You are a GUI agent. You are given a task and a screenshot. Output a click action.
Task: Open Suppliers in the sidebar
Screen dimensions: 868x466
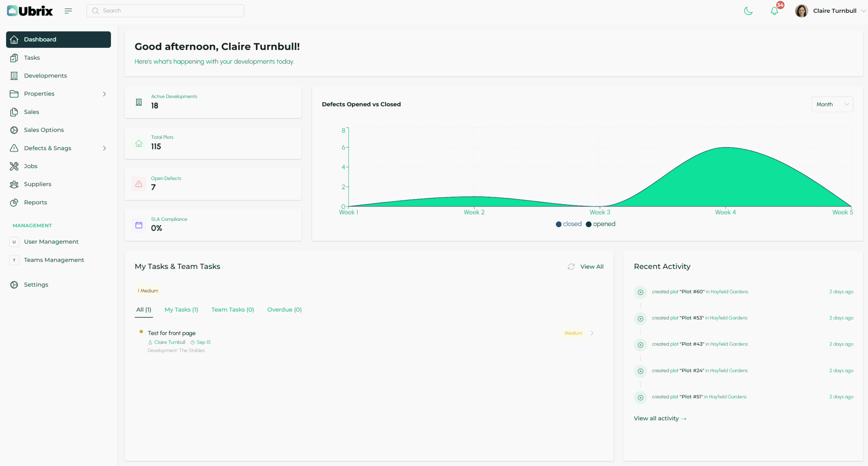[x=37, y=184]
